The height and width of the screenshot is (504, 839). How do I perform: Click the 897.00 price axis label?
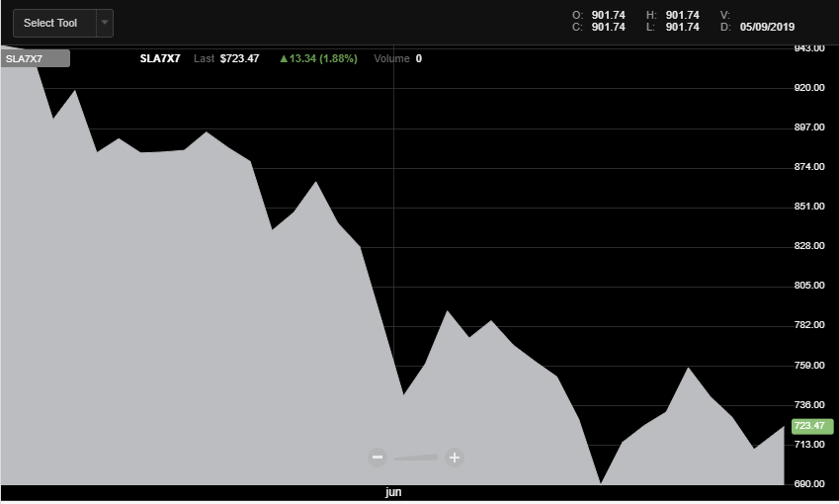809,127
